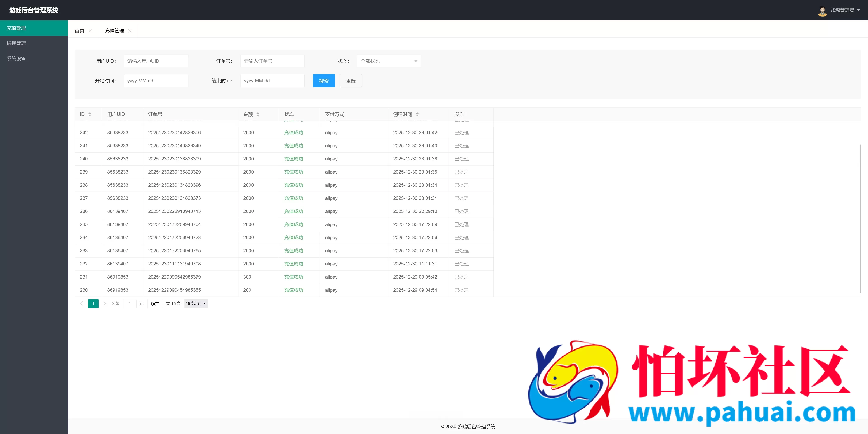Click the footer copyright text
The image size is (868, 434).
(468, 427)
